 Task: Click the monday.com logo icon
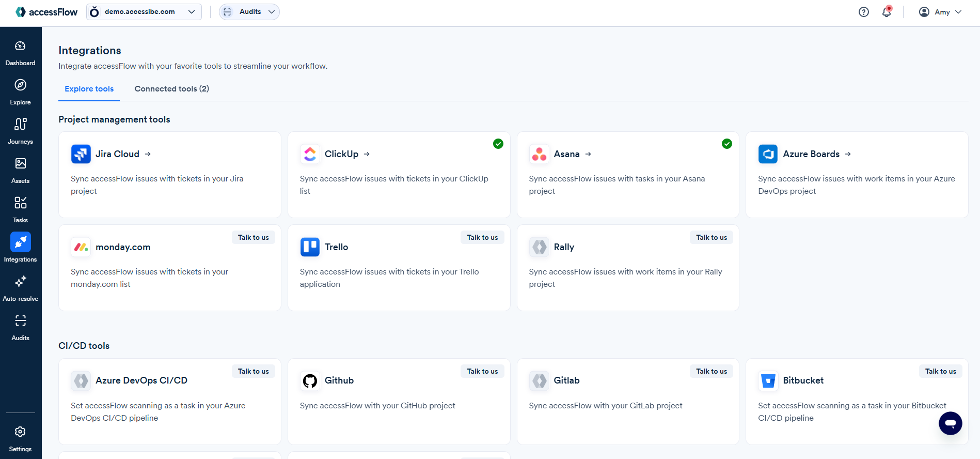click(81, 247)
